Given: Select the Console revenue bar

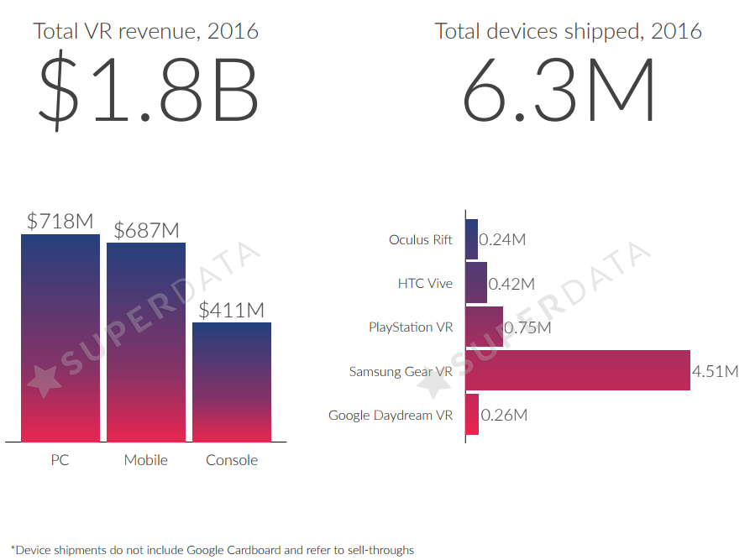Looking at the screenshot, I should click(232, 382).
